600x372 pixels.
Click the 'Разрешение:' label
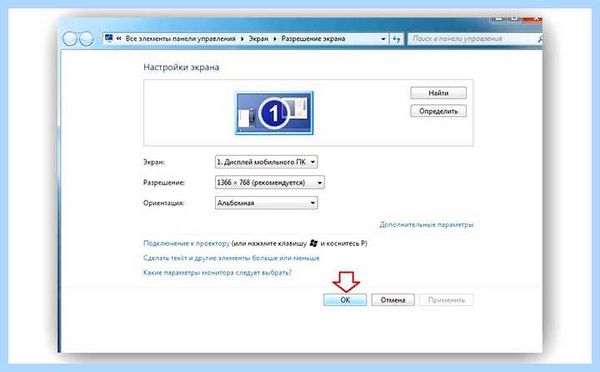pyautogui.click(x=164, y=183)
